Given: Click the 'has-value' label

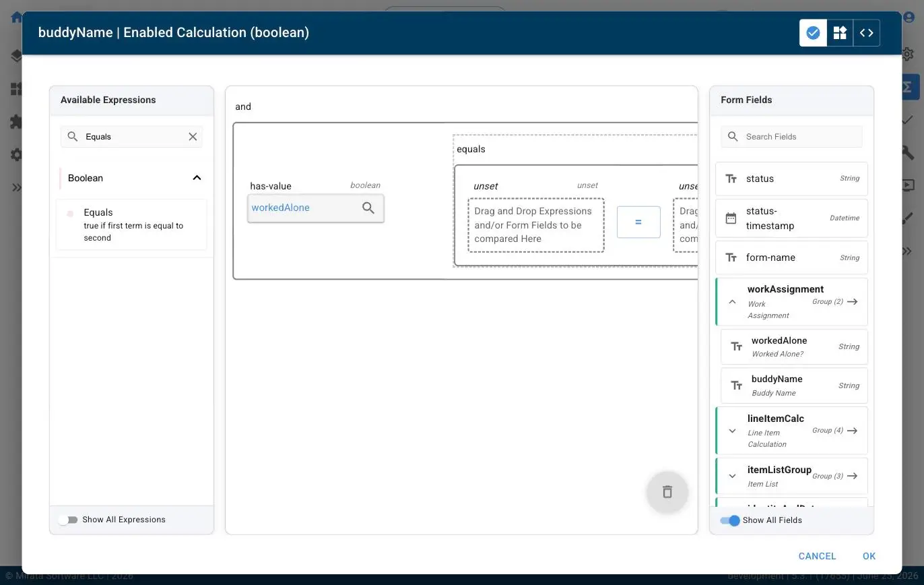Looking at the screenshot, I should pos(271,186).
